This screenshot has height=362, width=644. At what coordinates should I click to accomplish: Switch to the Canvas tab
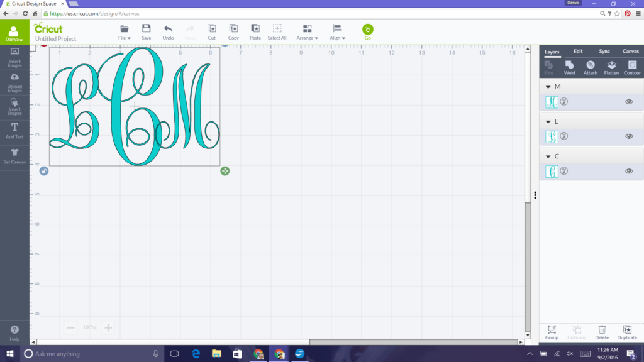[630, 52]
